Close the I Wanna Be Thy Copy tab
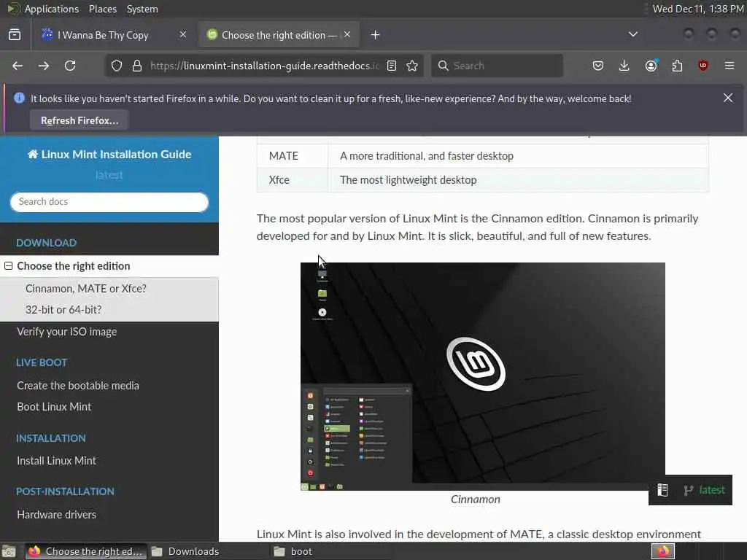747x560 pixels. [x=183, y=34]
